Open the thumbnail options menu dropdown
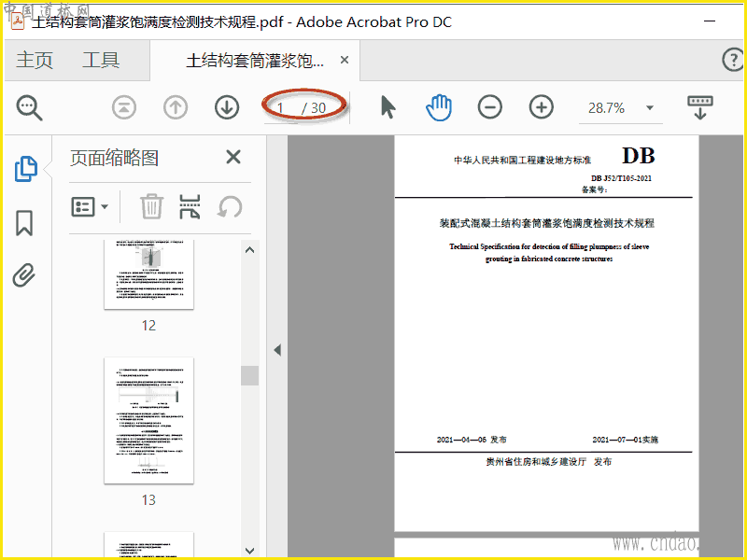The width and height of the screenshot is (747, 560). (90, 206)
